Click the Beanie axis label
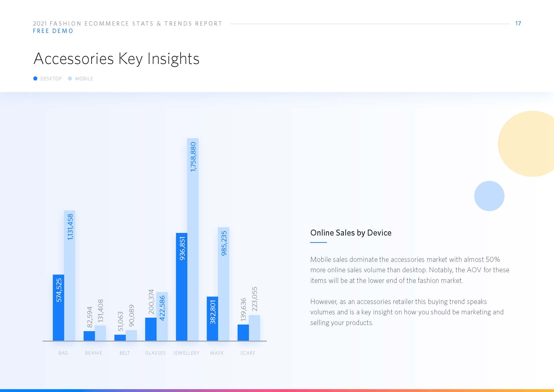This screenshot has height=392, width=554. pyautogui.click(x=94, y=353)
